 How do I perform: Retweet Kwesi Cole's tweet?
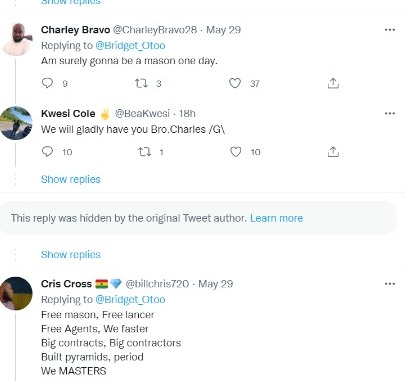(144, 152)
